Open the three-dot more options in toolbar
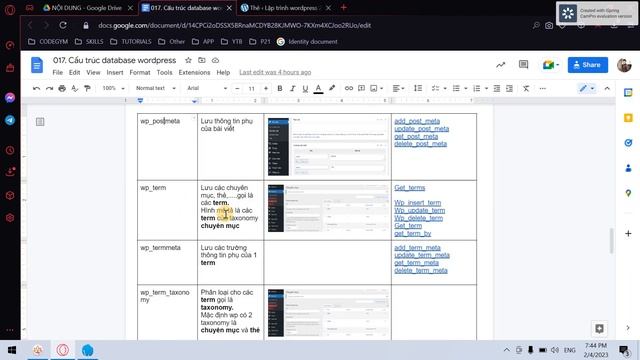Screen dimensions: 640x360 click(x=542, y=88)
